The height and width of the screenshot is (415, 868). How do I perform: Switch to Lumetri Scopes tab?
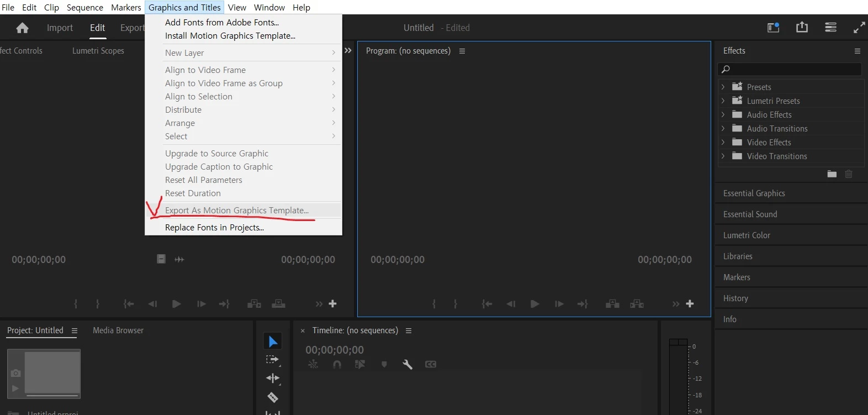click(98, 50)
